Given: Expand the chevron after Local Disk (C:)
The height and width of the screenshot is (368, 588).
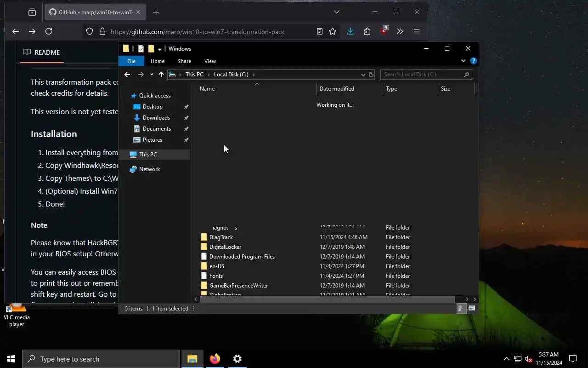Looking at the screenshot, I should click(x=254, y=75).
